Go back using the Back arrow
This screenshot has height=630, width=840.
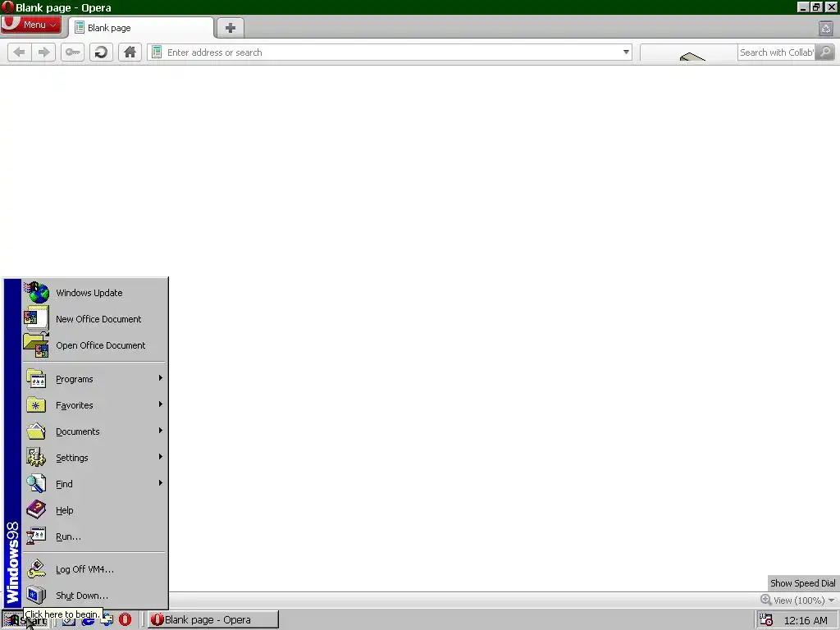(x=20, y=52)
